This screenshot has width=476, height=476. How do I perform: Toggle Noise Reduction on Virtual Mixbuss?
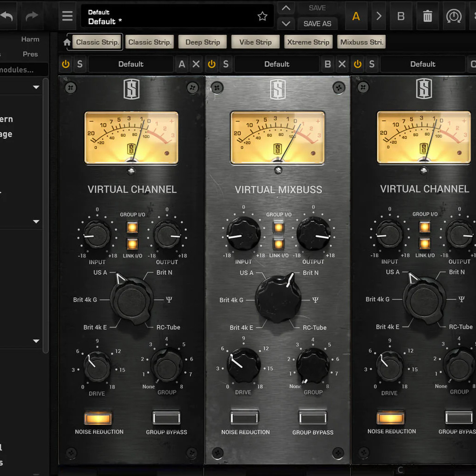[244, 417]
